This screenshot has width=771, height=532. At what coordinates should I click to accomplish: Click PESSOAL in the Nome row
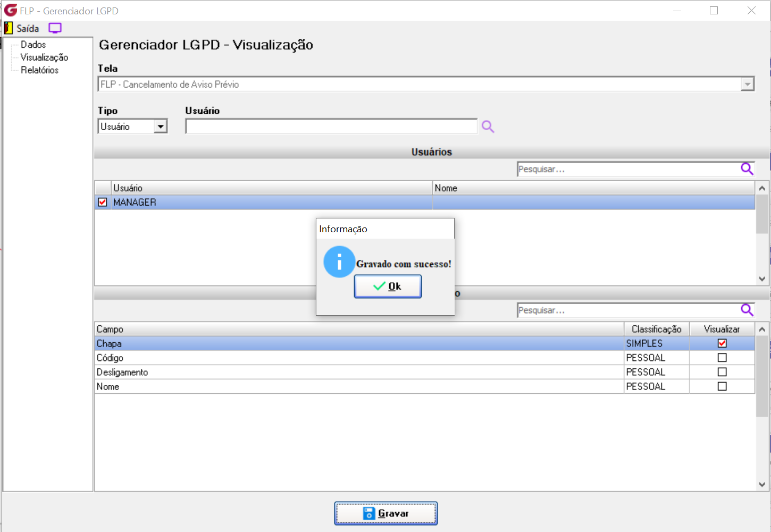coord(657,386)
